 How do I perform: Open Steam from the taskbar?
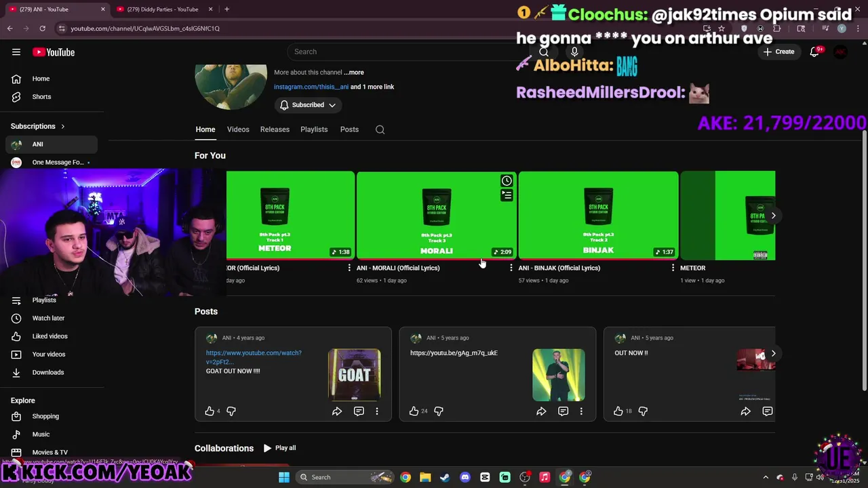point(445,477)
